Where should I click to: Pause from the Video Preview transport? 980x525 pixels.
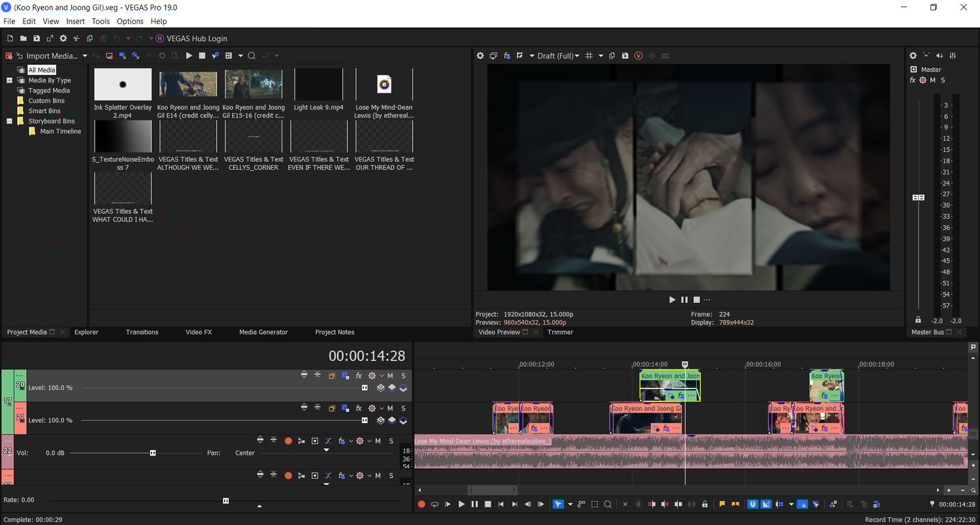pyautogui.click(x=684, y=300)
